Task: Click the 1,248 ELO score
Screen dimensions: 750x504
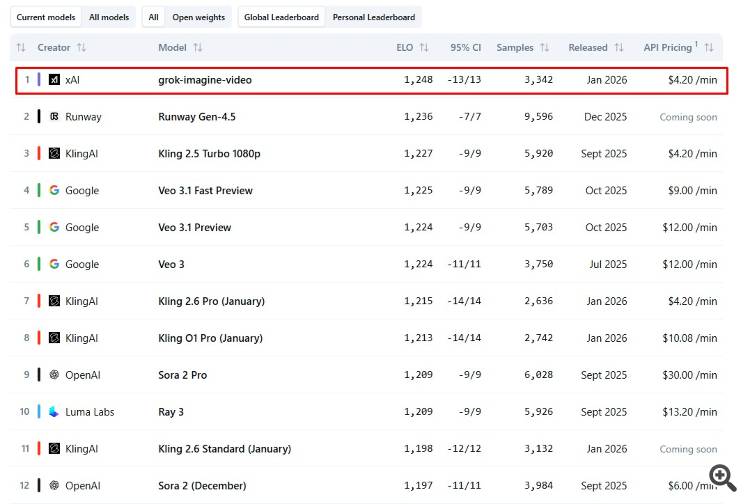Action: click(418, 80)
